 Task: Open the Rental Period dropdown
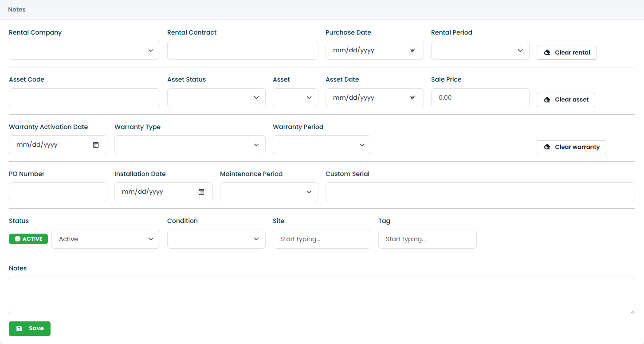click(x=480, y=51)
